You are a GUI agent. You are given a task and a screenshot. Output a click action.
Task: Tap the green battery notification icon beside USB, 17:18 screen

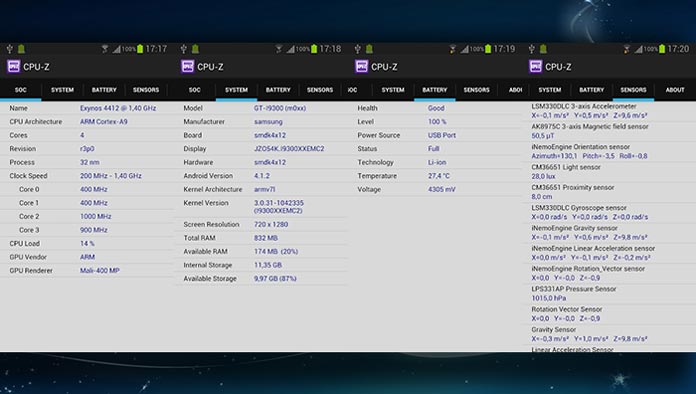pos(195,49)
